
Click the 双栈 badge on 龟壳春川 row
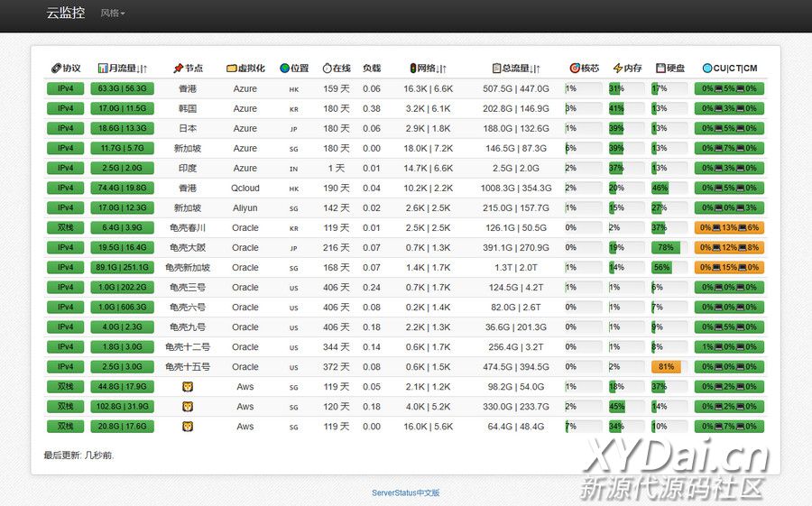click(x=65, y=228)
